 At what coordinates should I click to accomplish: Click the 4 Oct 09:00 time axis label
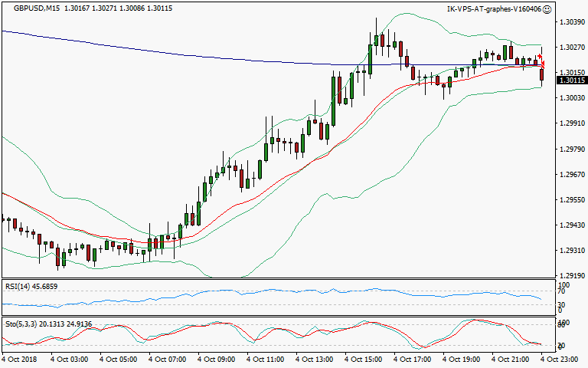pos(216,358)
